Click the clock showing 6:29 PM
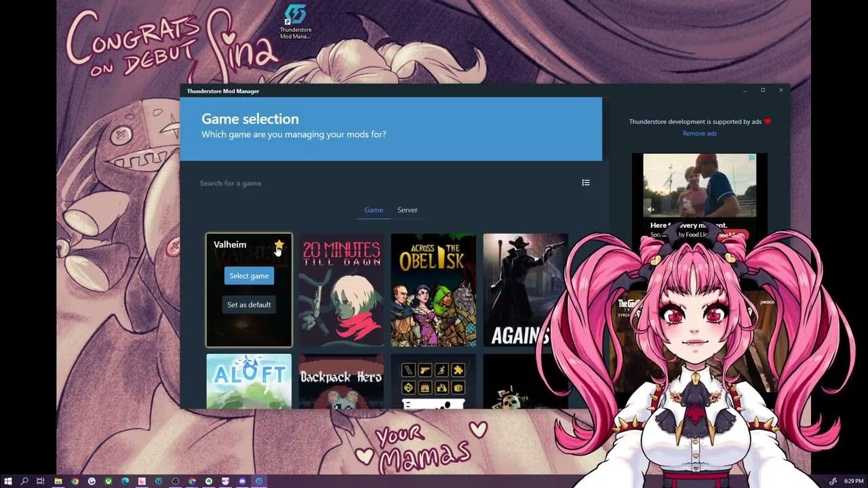Screen dimensions: 868x488 pyautogui.click(x=853, y=481)
